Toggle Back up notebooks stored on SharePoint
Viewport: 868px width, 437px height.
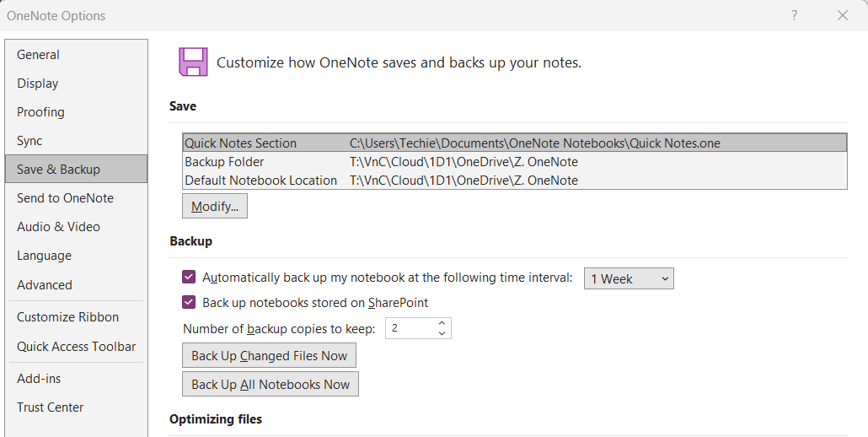pyautogui.click(x=189, y=302)
